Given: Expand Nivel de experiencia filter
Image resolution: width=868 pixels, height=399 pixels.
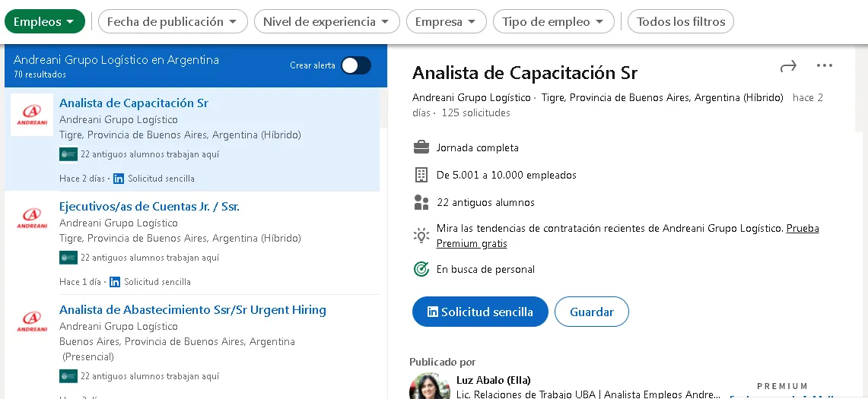Looking at the screenshot, I should (326, 21).
